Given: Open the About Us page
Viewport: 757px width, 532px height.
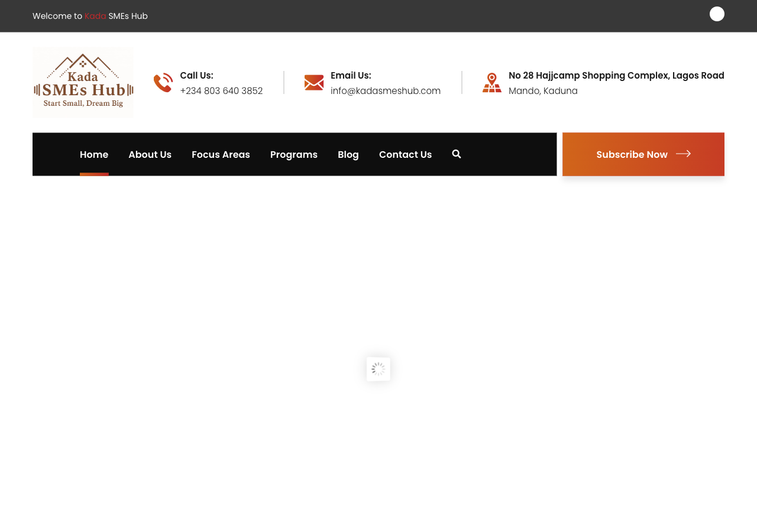Looking at the screenshot, I should tap(150, 154).
